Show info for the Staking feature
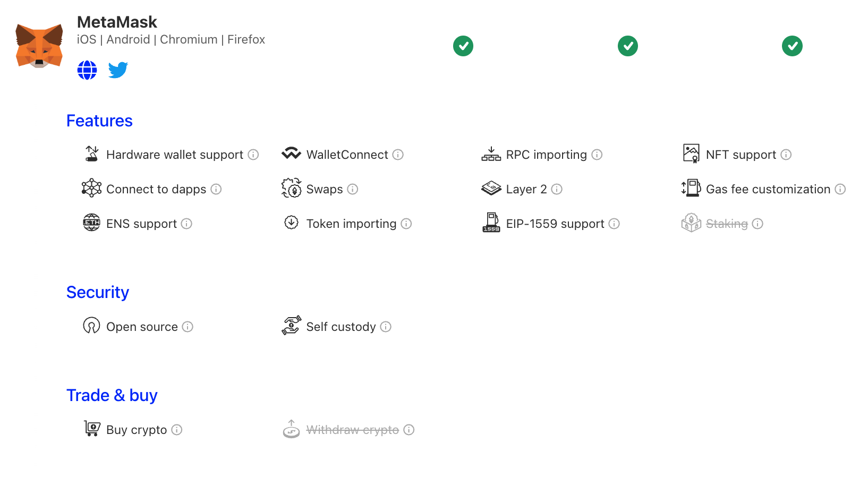The height and width of the screenshot is (477, 868). [x=758, y=224]
